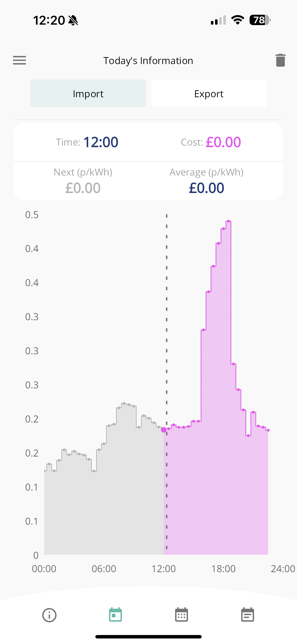Image resolution: width=297 pixels, height=644 pixels.
Task: Tap the Average (p/kWh) panel
Action: [x=207, y=181]
